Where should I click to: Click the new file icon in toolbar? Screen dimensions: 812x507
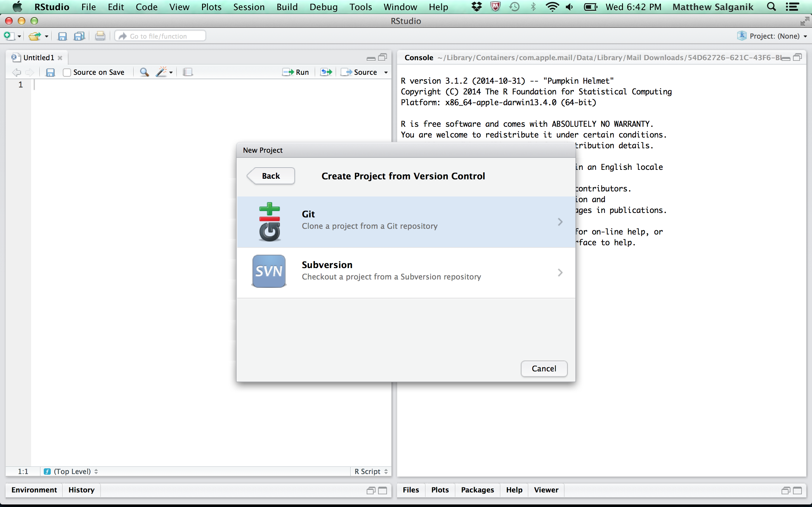(x=9, y=36)
